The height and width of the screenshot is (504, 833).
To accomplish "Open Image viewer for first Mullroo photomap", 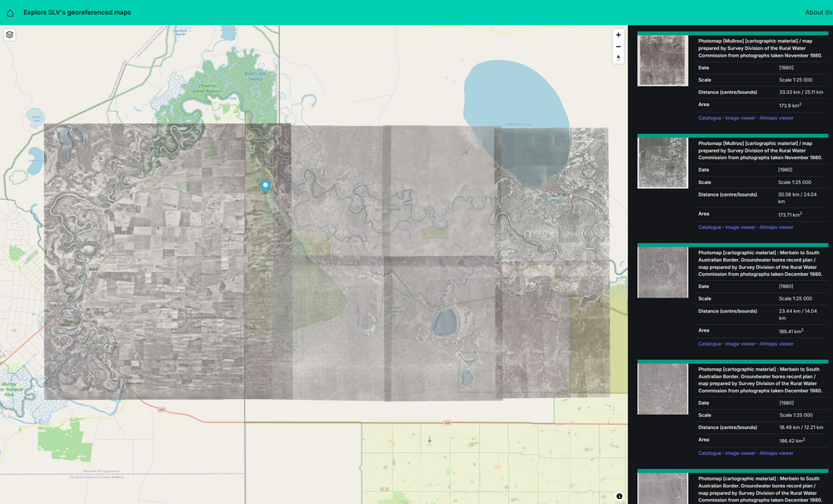I will (740, 117).
